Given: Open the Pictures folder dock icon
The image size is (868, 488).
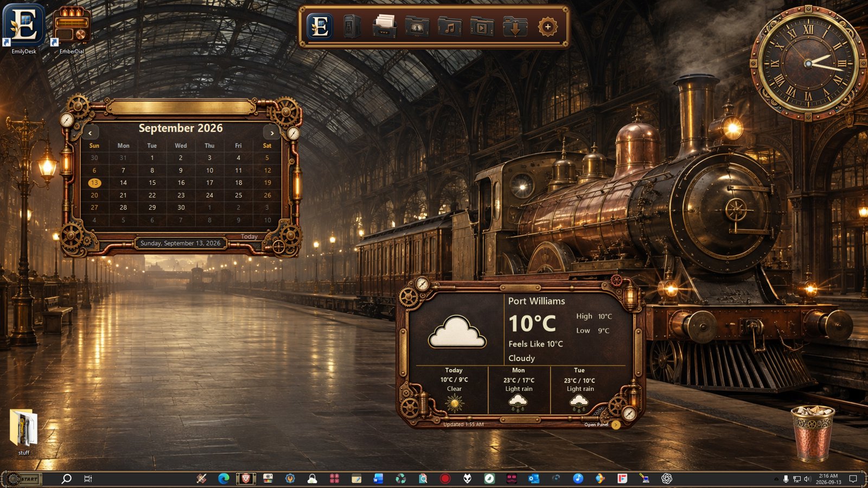Looking at the screenshot, I should tap(417, 27).
